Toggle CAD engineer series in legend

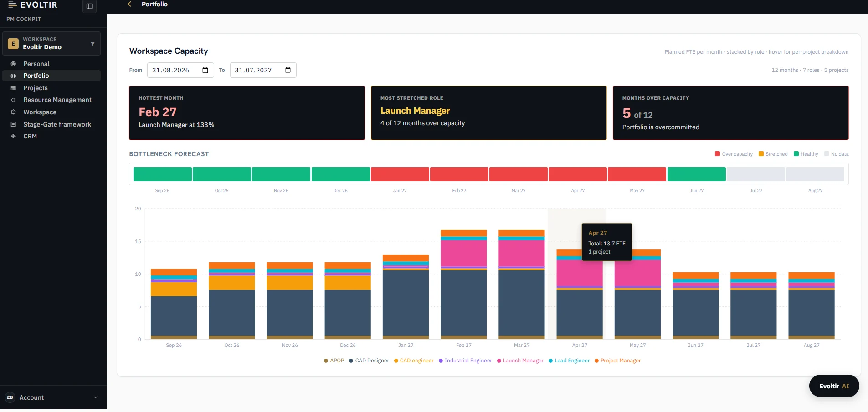[414, 361]
